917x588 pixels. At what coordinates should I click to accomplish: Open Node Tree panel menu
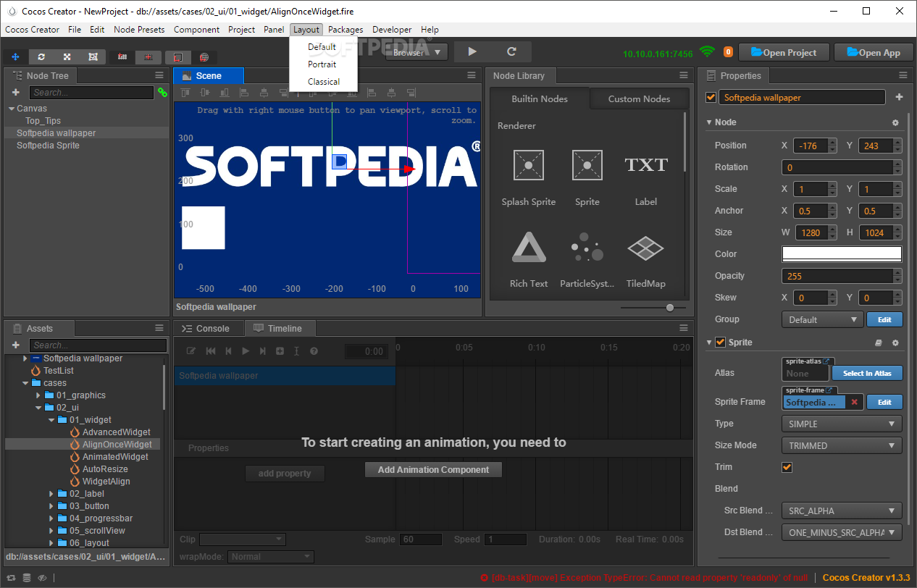point(159,75)
